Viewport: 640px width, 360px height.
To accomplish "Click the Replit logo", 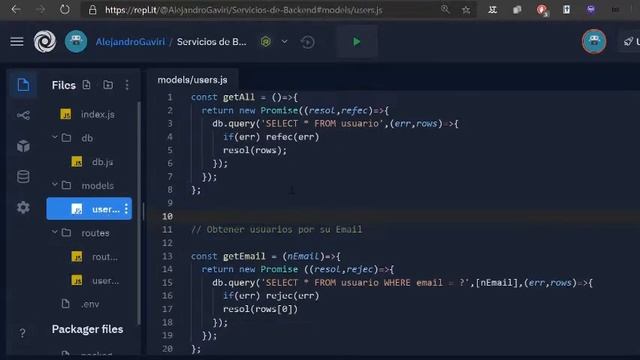I will 44,42.
